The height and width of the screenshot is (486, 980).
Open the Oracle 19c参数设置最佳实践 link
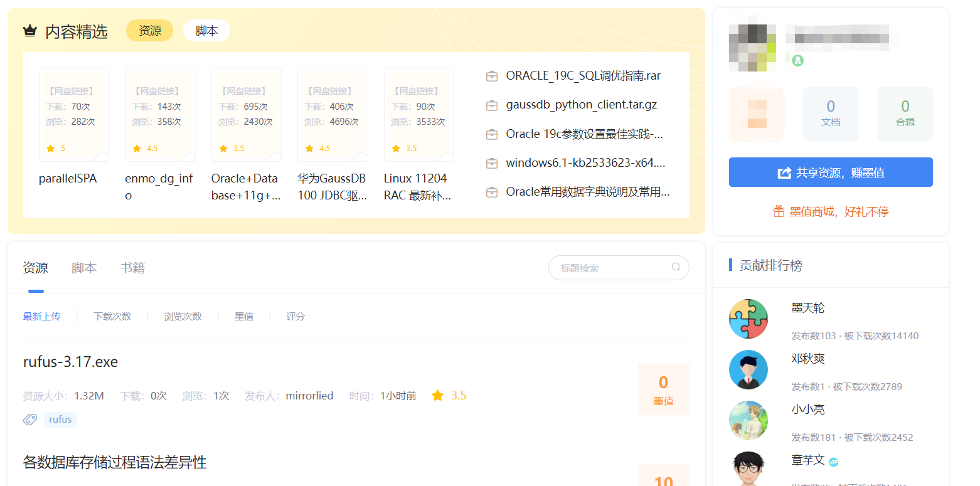pyautogui.click(x=585, y=134)
